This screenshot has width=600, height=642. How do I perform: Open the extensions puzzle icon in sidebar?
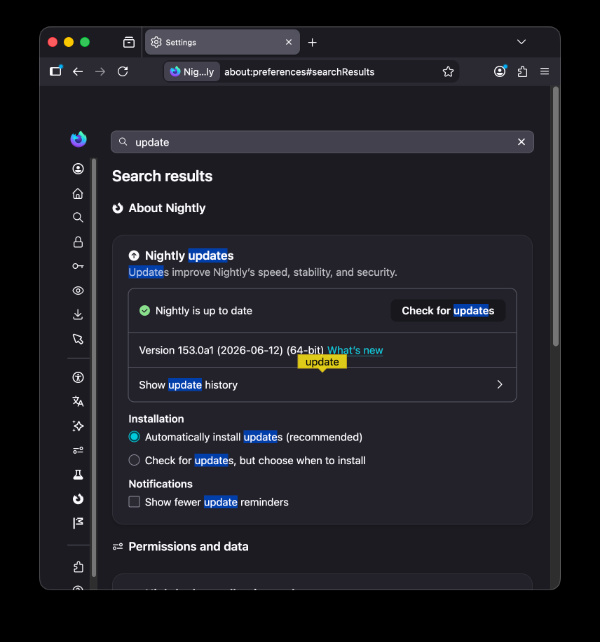coord(78,567)
